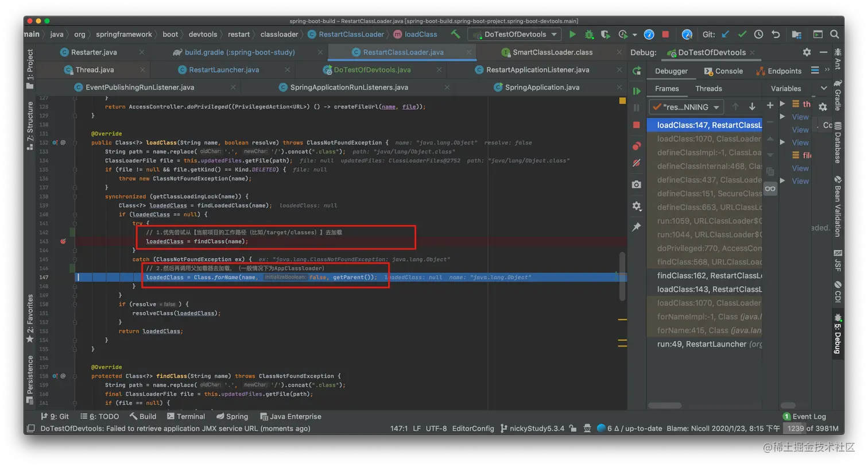Image resolution: width=868 pixels, height=466 pixels.
Task: Switch to the Threads tab
Action: click(708, 88)
